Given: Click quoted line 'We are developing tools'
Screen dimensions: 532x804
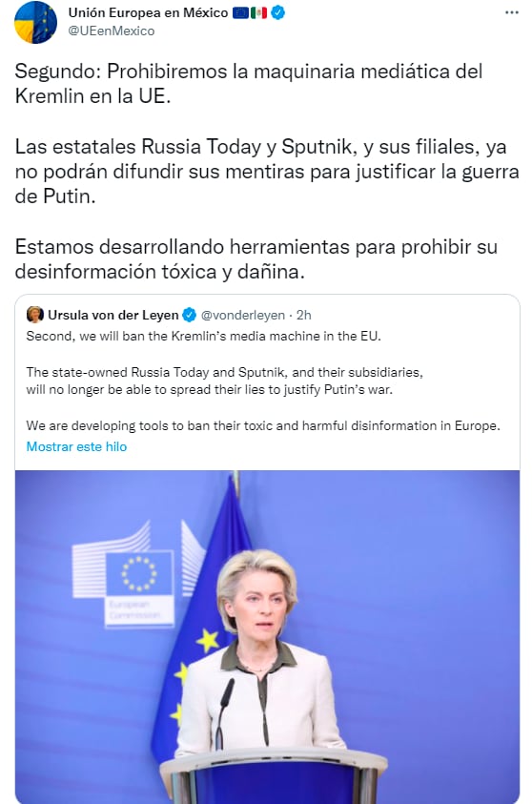Looking at the screenshot, I should pos(263,425).
